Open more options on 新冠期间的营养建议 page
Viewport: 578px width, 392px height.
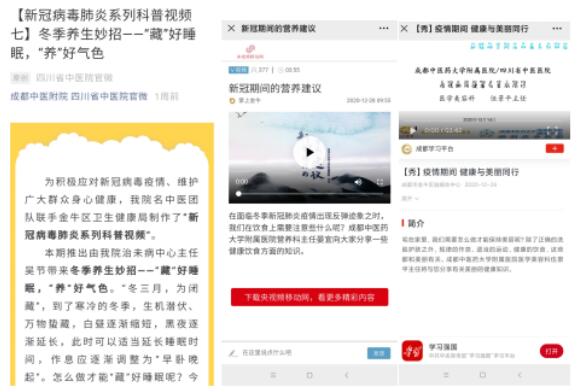coord(383,28)
